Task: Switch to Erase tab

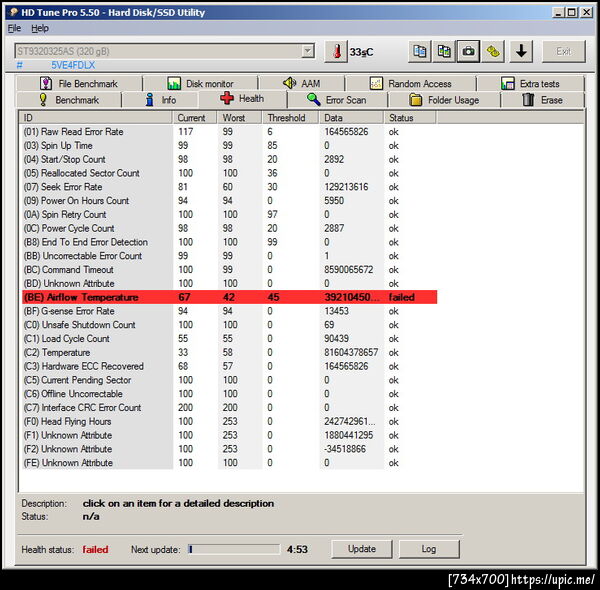Action: pyautogui.click(x=542, y=100)
